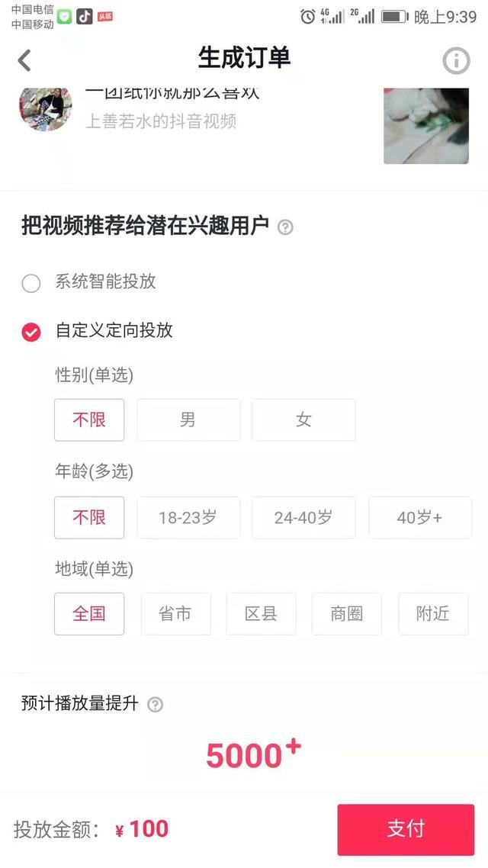Tap the back arrow icon

24,60
